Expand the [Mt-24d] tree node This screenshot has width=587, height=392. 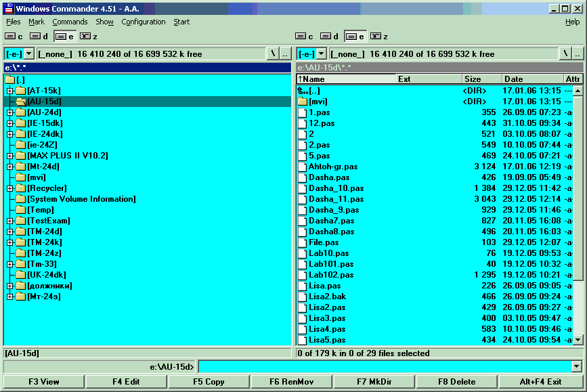tap(10, 167)
